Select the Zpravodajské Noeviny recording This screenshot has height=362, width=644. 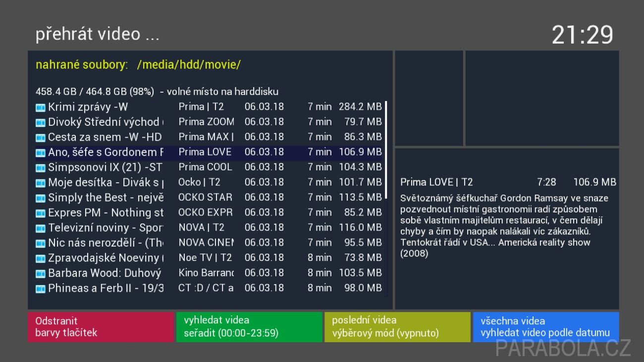[x=209, y=258]
